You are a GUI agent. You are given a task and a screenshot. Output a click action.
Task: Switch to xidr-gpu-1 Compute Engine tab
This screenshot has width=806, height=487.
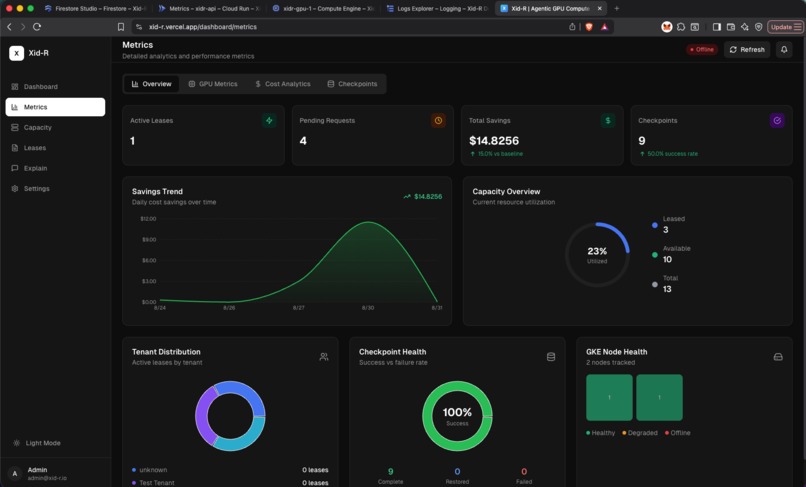(x=324, y=8)
